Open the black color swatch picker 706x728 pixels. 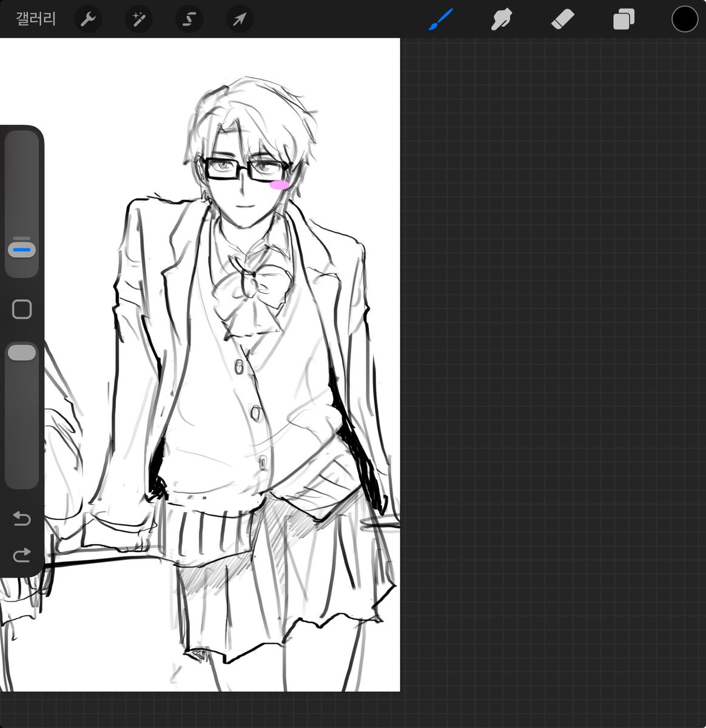pos(685,19)
